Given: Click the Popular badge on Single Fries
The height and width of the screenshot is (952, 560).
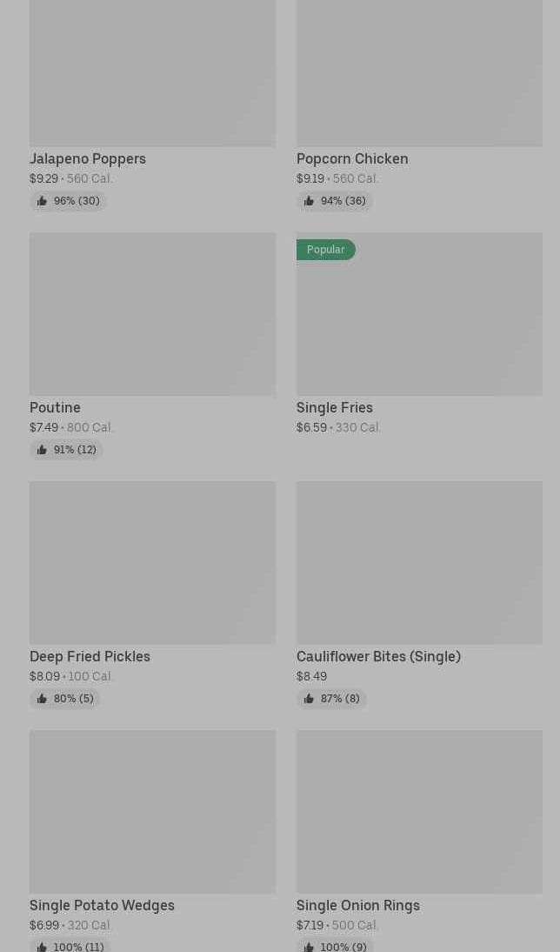Looking at the screenshot, I should tap(326, 250).
